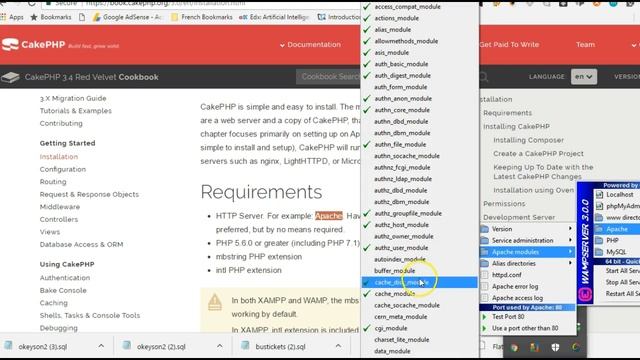Open 3.X Migration Guide link
Viewport: 640px width, 360px height.
point(73,98)
